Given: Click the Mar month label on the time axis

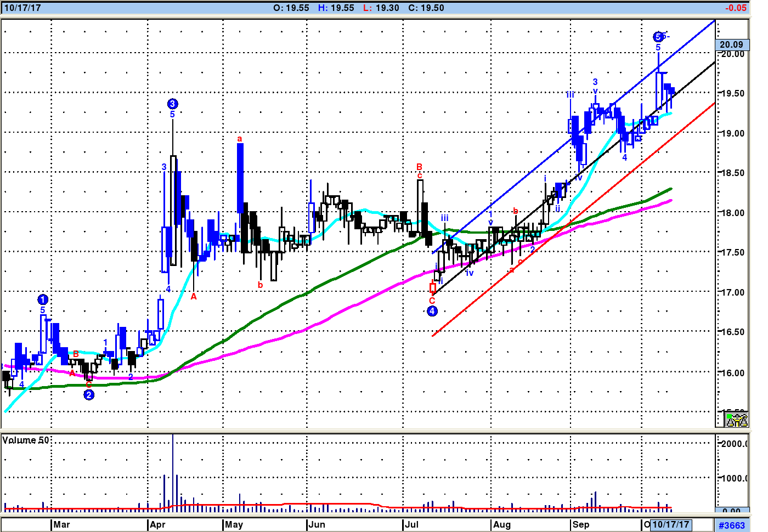Looking at the screenshot, I should click(x=61, y=525).
